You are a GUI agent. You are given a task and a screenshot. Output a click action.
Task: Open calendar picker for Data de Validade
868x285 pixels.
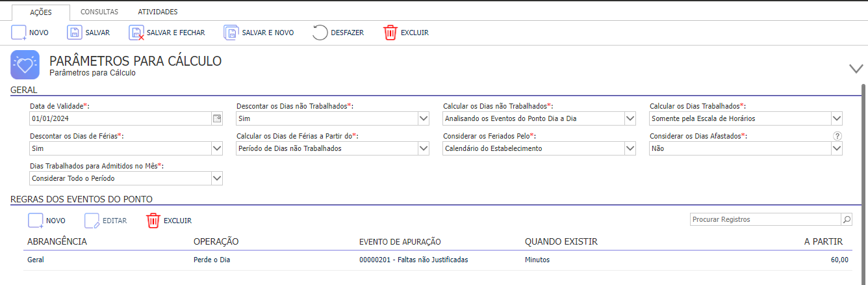pos(217,118)
